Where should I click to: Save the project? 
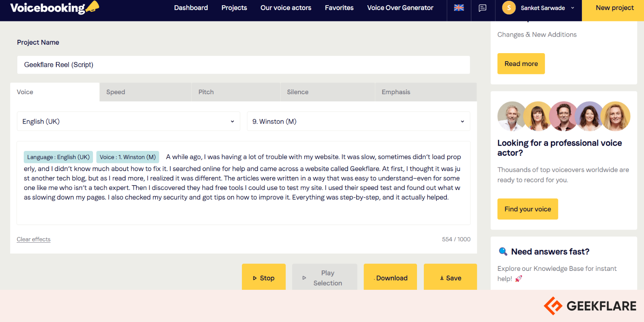coord(450,277)
